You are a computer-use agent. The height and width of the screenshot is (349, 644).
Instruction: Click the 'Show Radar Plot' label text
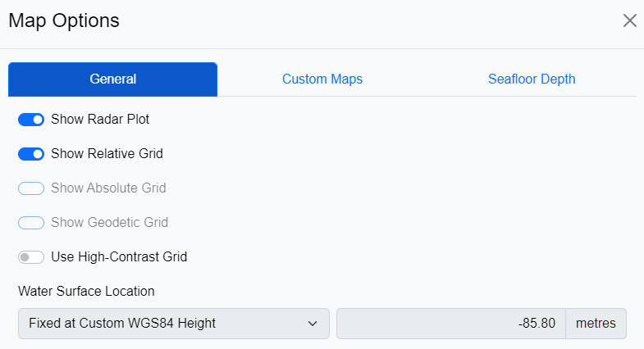100,120
